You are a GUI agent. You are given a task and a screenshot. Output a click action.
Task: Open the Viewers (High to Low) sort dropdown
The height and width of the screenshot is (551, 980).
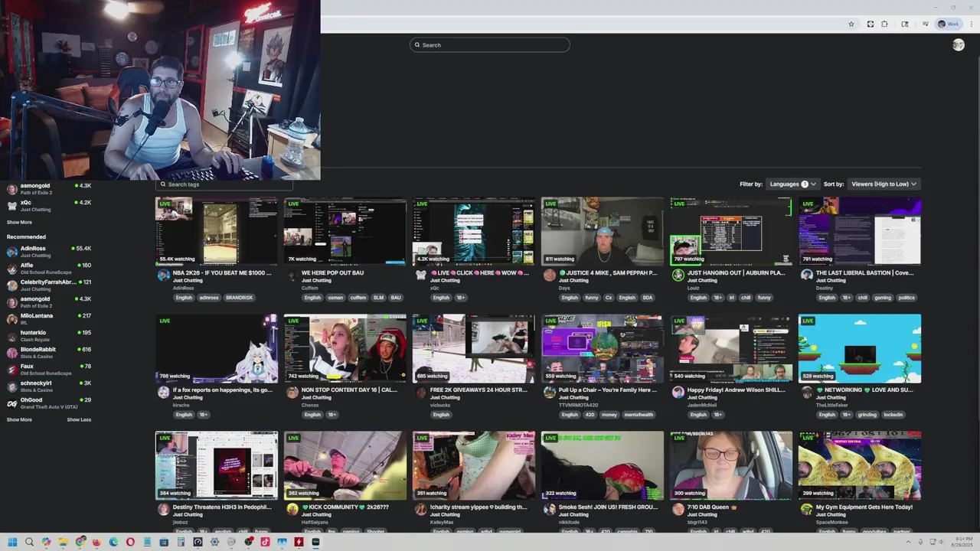point(884,184)
